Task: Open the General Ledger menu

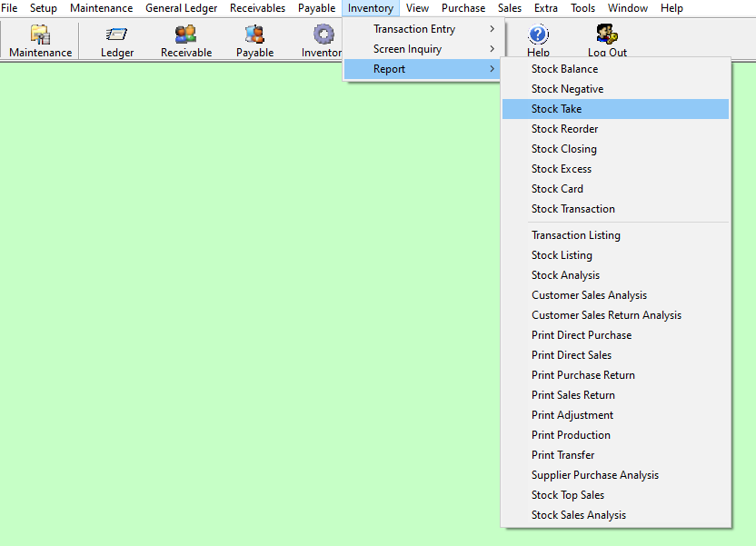Action: tap(182, 8)
